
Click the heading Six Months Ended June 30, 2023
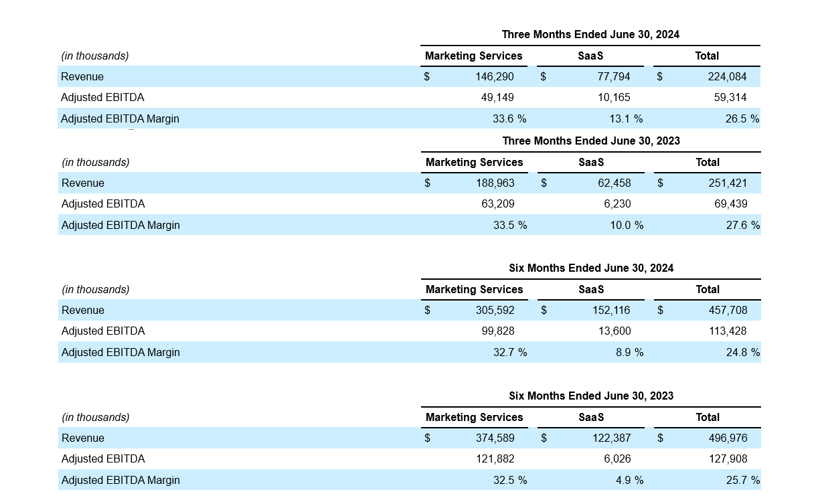[591, 396]
